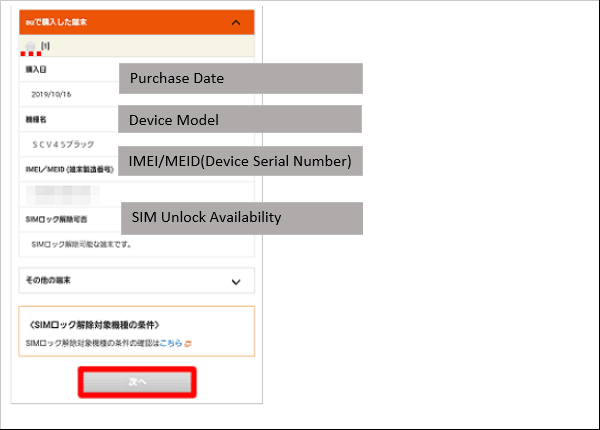Click the Device Model annotation box
Screen dimensions: 600x430
(x=240, y=120)
